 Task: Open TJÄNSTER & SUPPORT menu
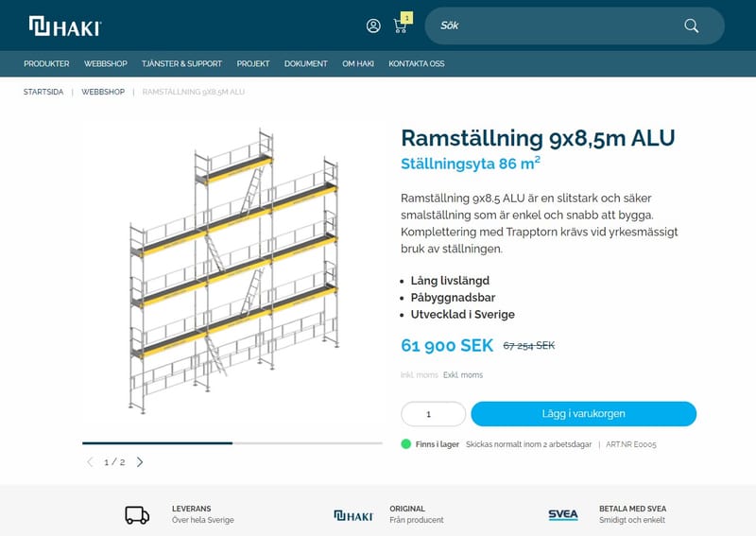pyautogui.click(x=181, y=63)
